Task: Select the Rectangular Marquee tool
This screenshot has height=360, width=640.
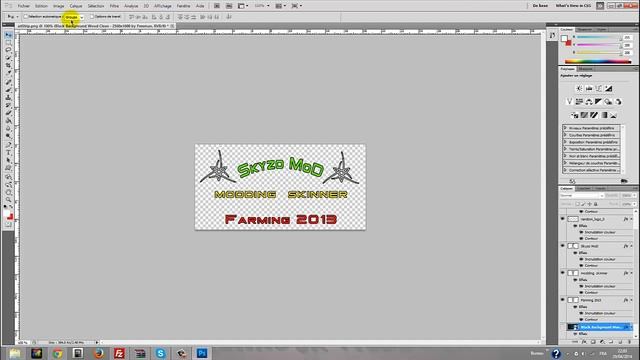Action: [8, 42]
